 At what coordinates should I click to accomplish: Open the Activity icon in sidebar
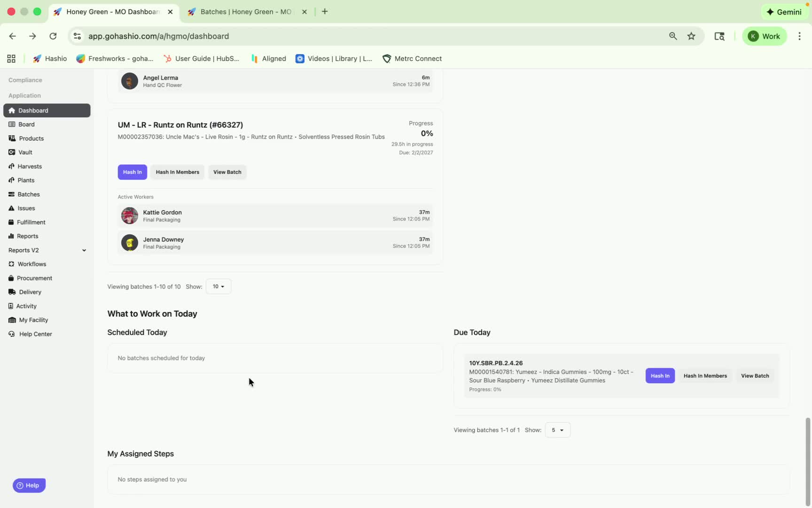point(10,306)
